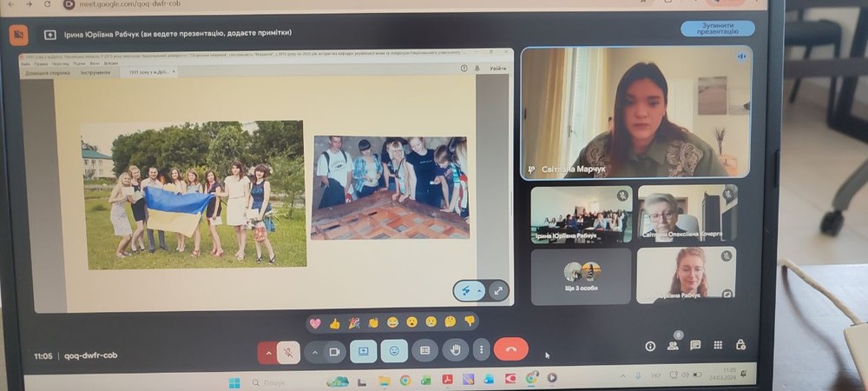Open the meeting chat panel
Screen dimensions: 868x391
695,345
